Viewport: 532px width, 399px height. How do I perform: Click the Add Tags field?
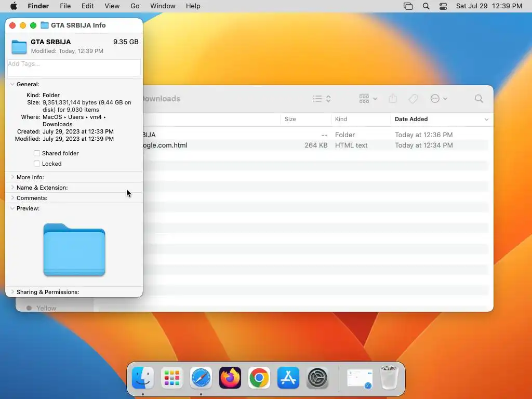click(x=74, y=68)
